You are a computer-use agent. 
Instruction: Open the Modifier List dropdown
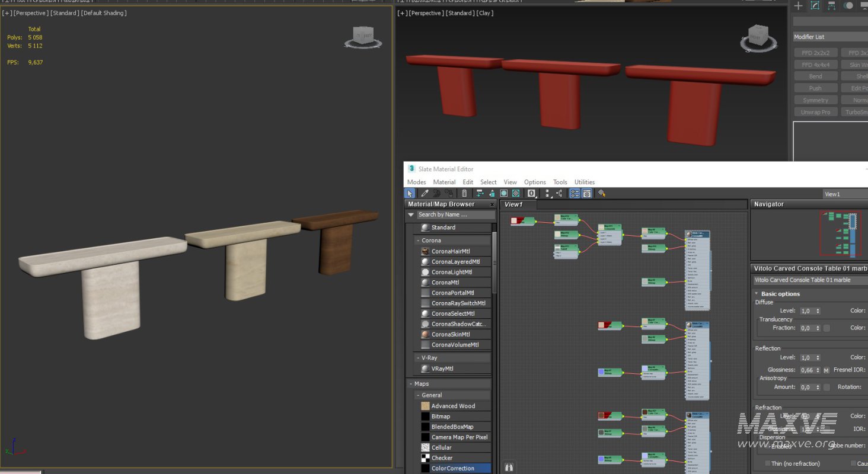tap(830, 37)
